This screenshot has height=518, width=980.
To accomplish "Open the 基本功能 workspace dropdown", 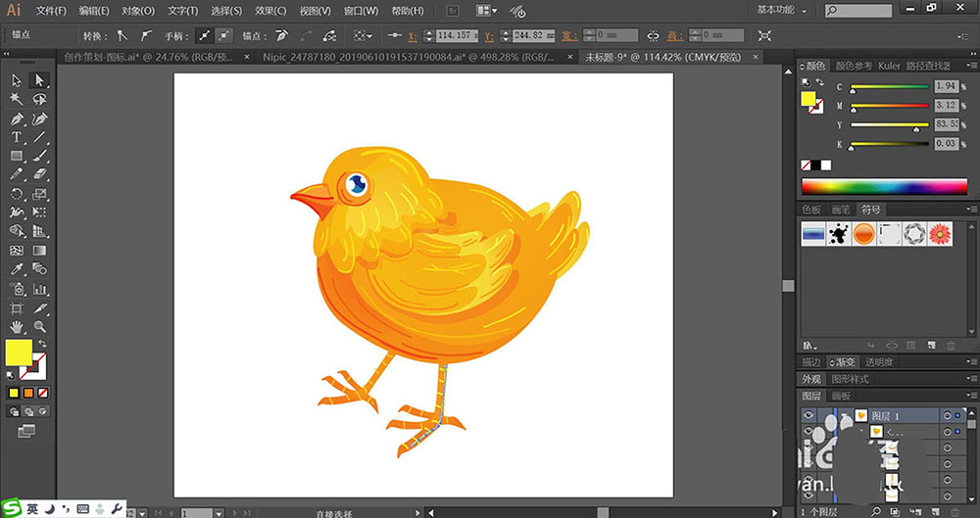I will click(783, 10).
